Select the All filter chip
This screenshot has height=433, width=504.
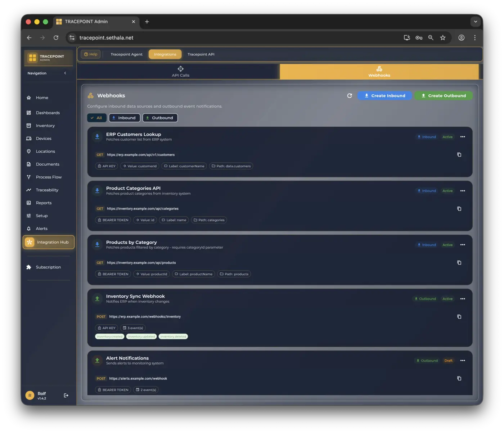[x=96, y=118]
